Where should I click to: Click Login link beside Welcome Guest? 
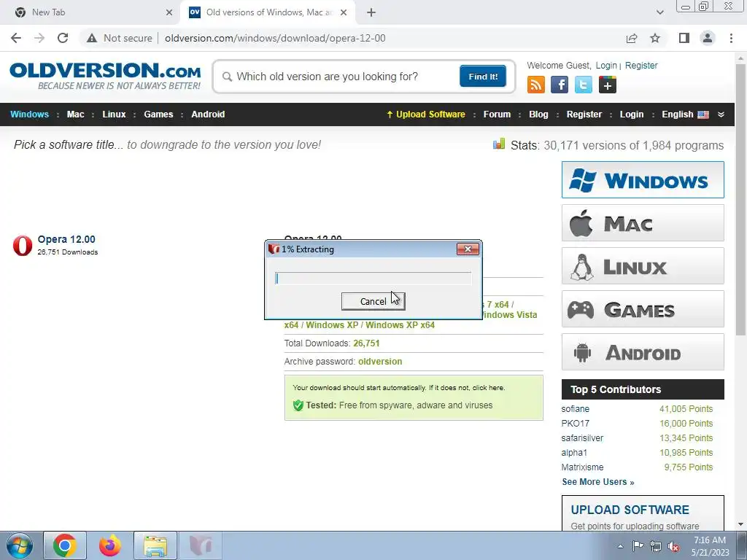pyautogui.click(x=606, y=65)
